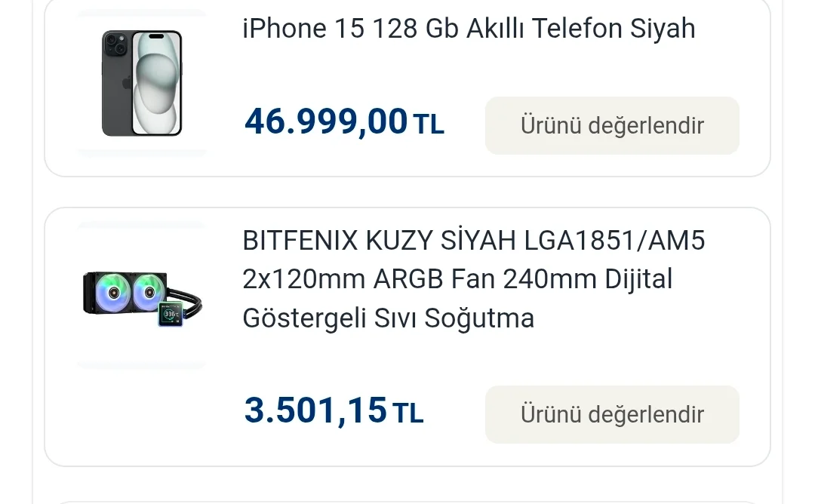Click the rear camera on the iPhone image
Screen dimensions: 815x504
tap(115, 45)
